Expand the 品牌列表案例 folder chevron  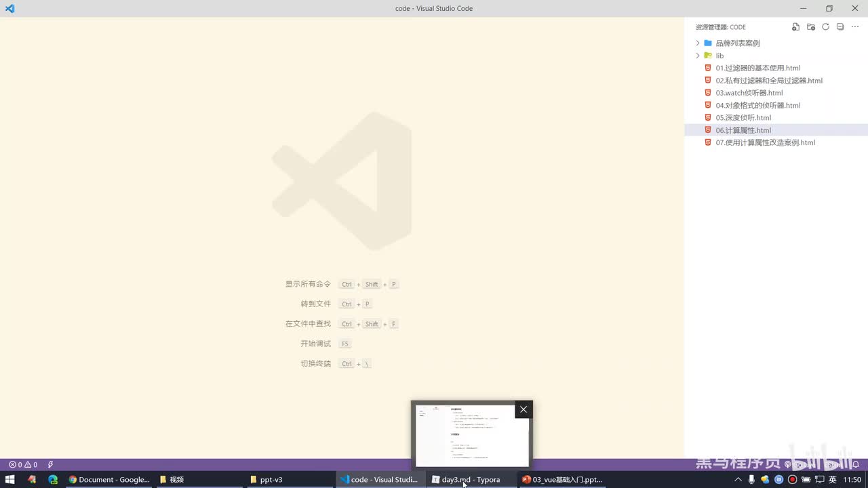point(698,43)
